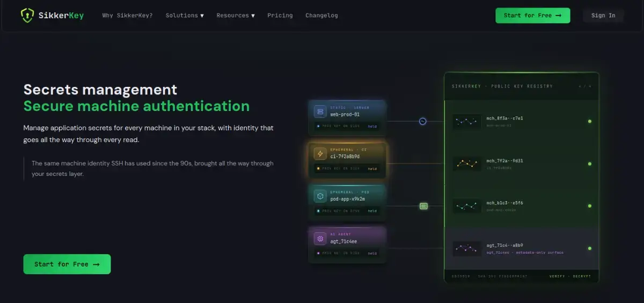Click the green message icon on the pod connector
Viewport: 644px width, 303px height.
click(x=423, y=206)
